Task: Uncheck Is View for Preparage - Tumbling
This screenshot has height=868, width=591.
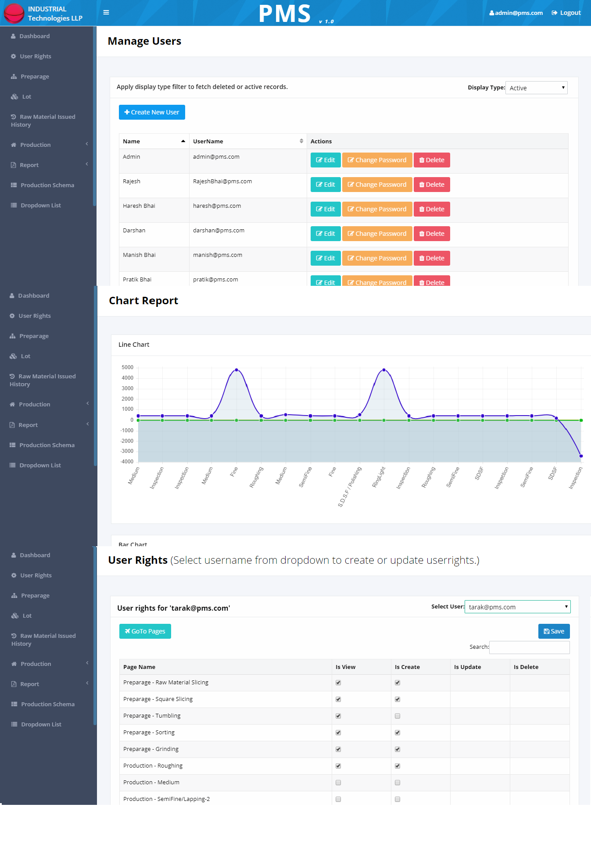Action: 338,716
